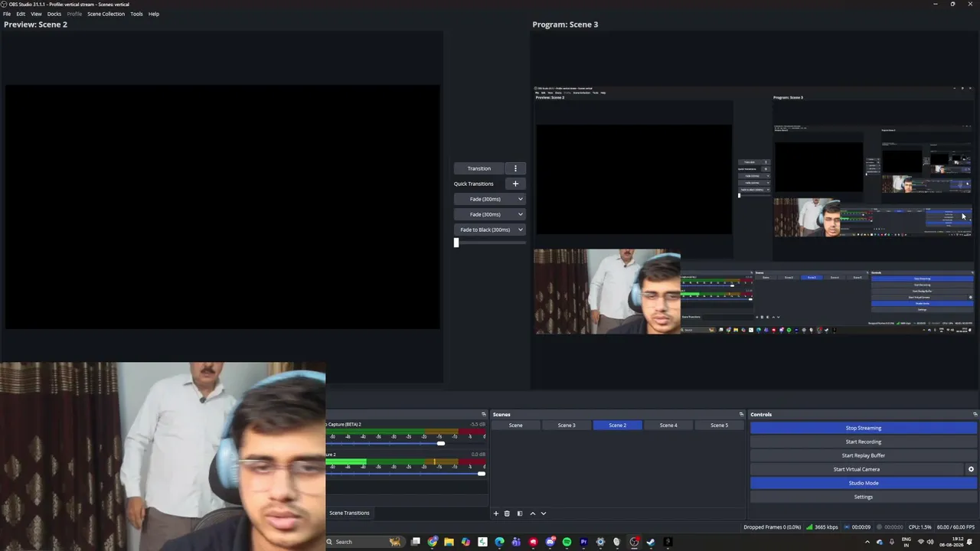Click the taskbar Search box
Viewport: 980px width, 551px height.
[364, 542]
